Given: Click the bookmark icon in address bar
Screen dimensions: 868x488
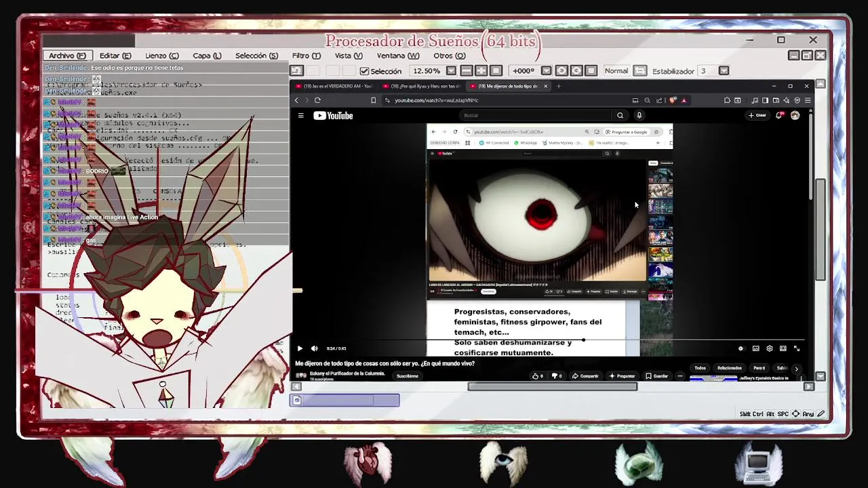Looking at the screenshot, I should coord(373,100).
